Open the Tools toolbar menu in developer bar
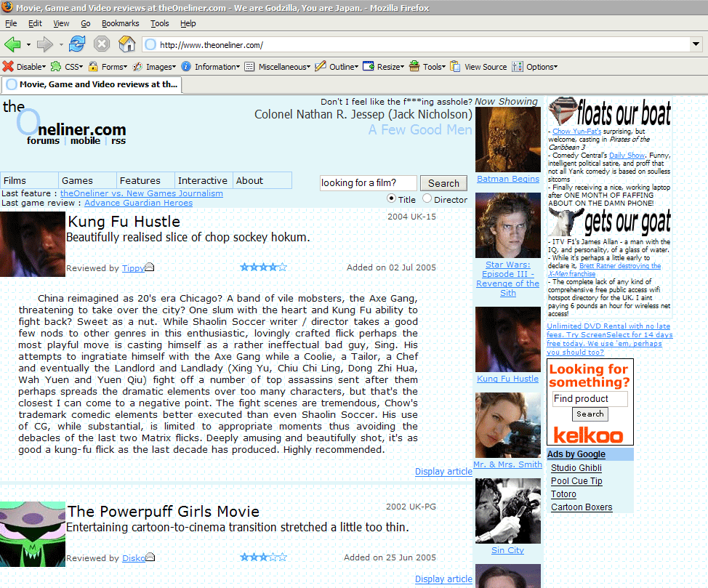Viewport: 708px width, 588px height. tap(427, 67)
